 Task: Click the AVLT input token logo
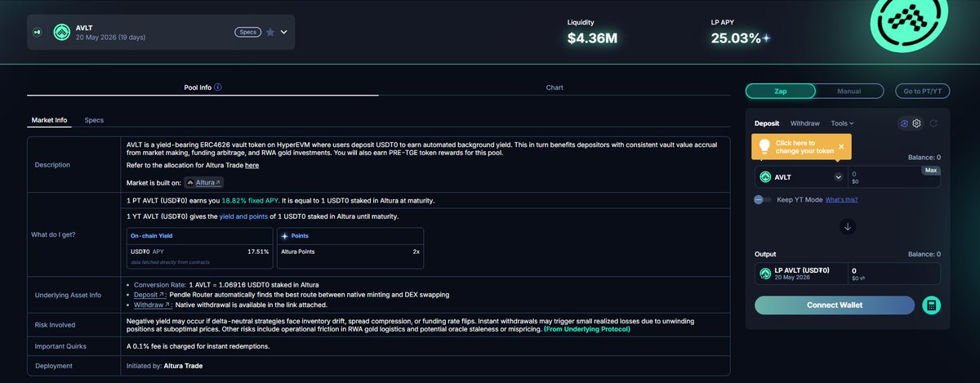coord(765,176)
